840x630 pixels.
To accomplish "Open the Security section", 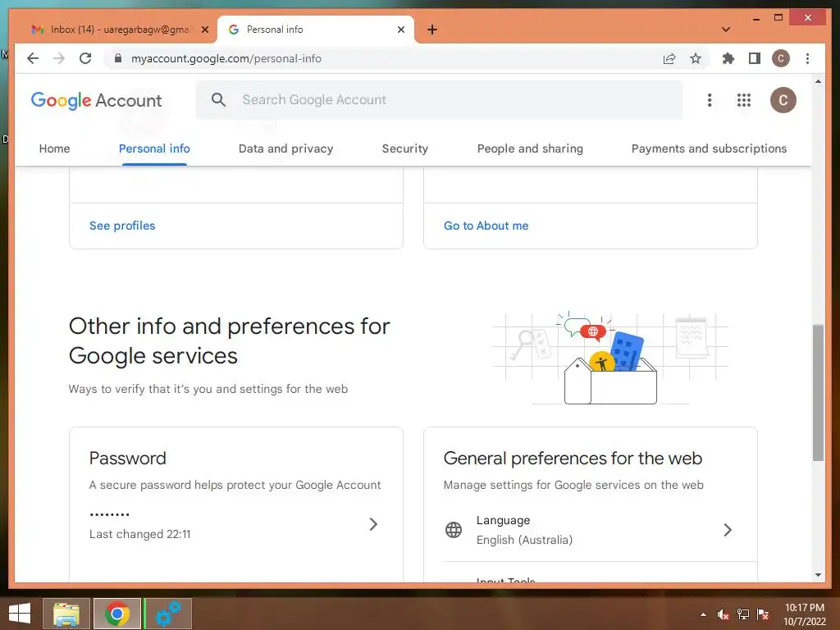I will click(x=405, y=148).
